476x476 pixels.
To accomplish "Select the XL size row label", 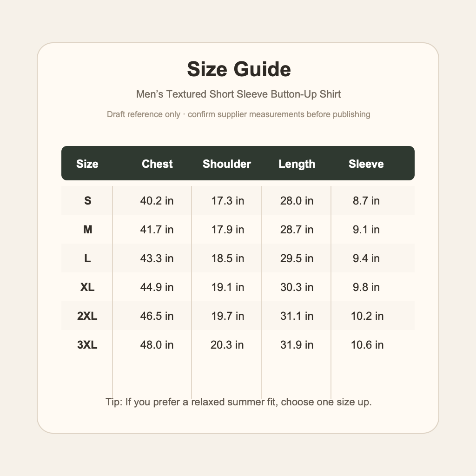I will (87, 287).
